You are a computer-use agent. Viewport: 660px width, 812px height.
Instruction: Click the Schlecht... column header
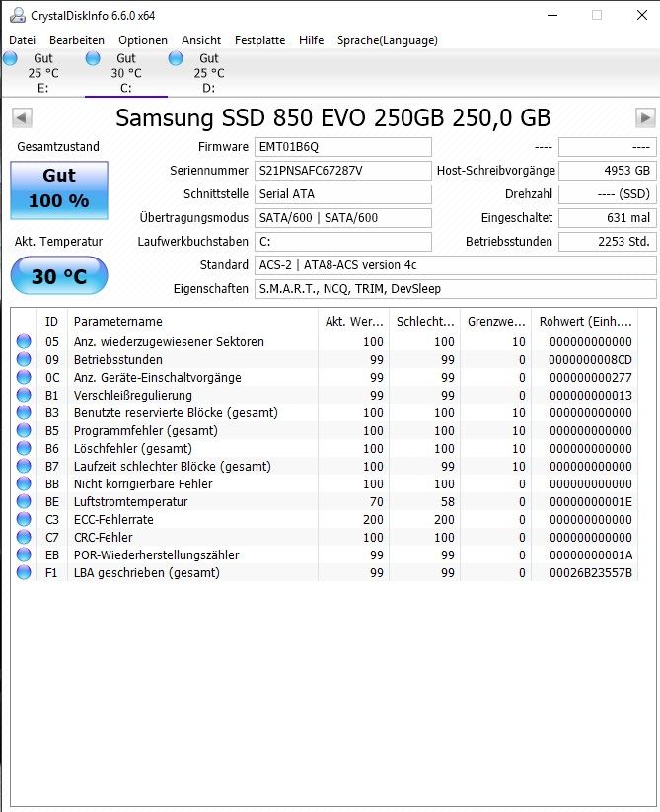coord(425,322)
